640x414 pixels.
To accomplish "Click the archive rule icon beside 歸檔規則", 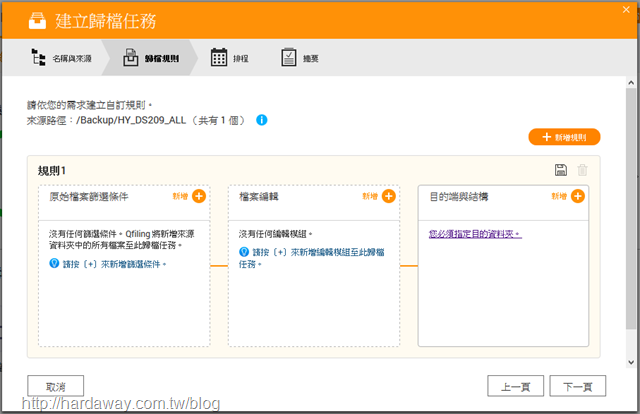I will (131, 58).
